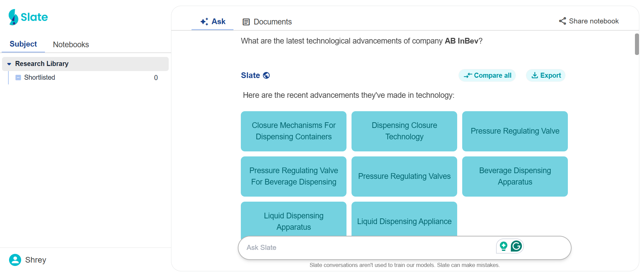Click the compare arrows icon on Compare all
Screen dimensions: 644x277
(468, 75)
